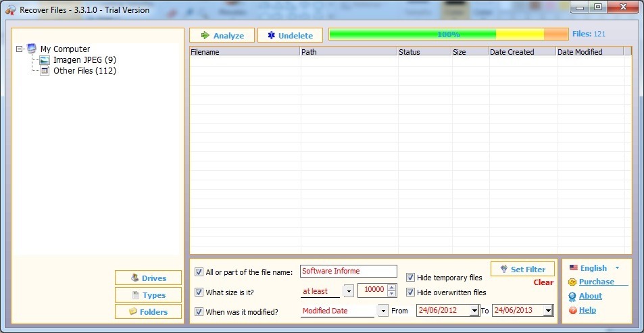The image size is (644, 333).
Task: Toggle 'What size is it?' checkbox
Action: [x=199, y=292]
